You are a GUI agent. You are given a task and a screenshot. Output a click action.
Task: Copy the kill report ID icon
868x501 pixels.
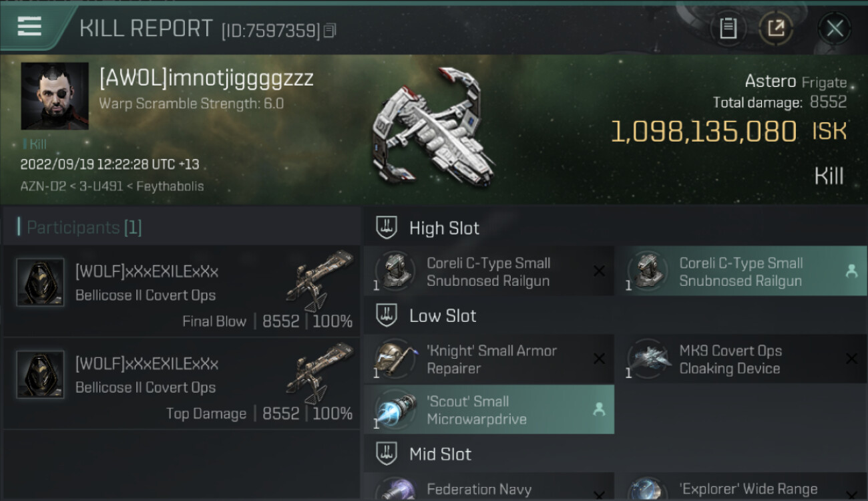[x=330, y=30]
